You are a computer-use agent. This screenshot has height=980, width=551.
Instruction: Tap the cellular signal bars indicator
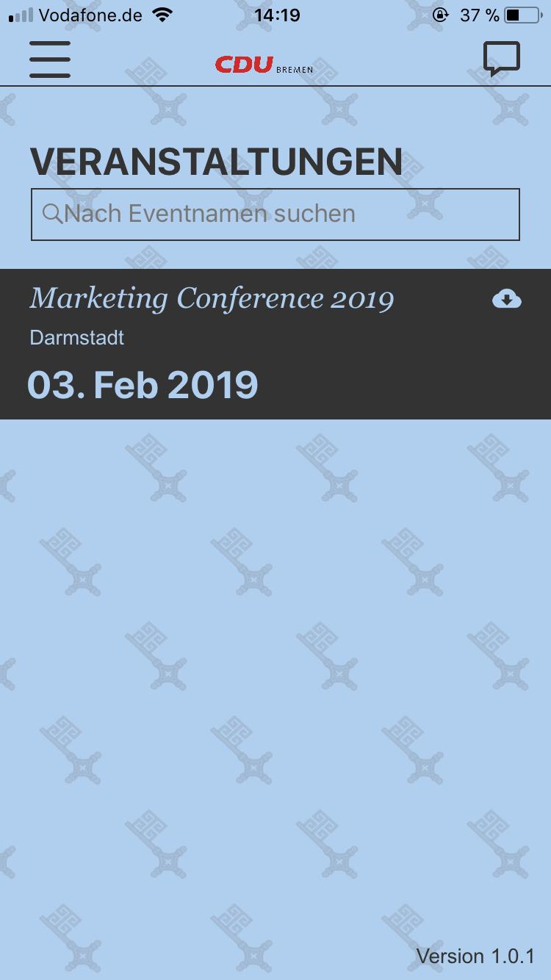(x=21, y=15)
